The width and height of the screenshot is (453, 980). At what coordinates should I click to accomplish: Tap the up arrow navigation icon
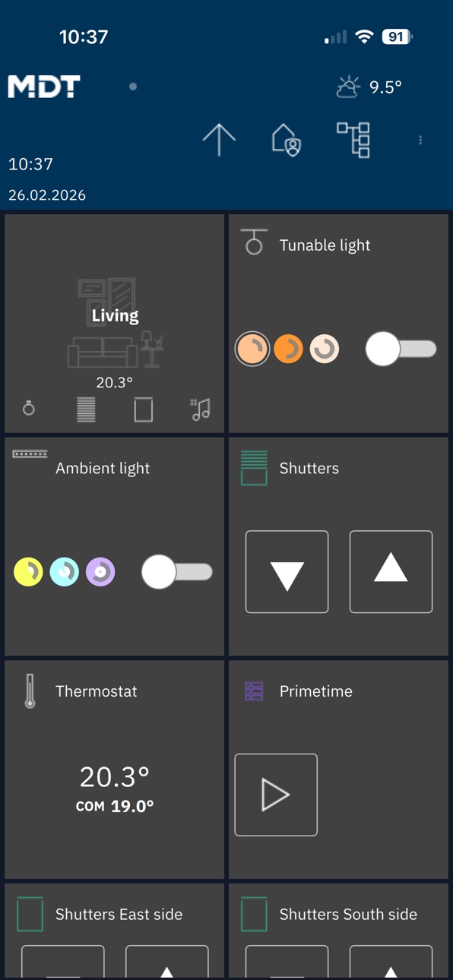click(x=219, y=140)
